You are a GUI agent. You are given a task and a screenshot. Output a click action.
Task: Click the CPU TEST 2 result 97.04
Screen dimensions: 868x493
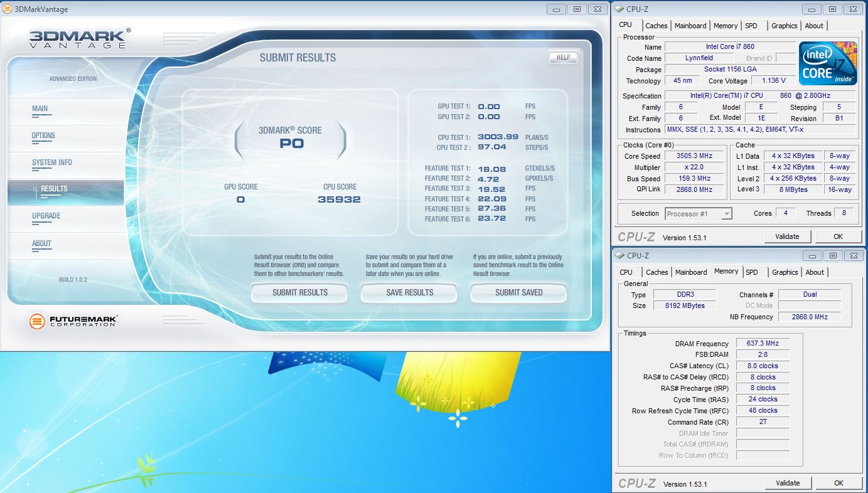point(492,147)
